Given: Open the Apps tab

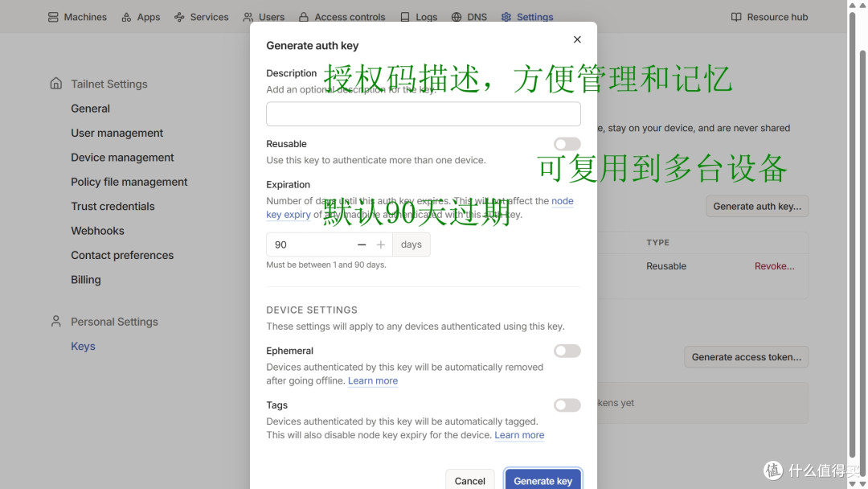Looking at the screenshot, I should click(141, 17).
